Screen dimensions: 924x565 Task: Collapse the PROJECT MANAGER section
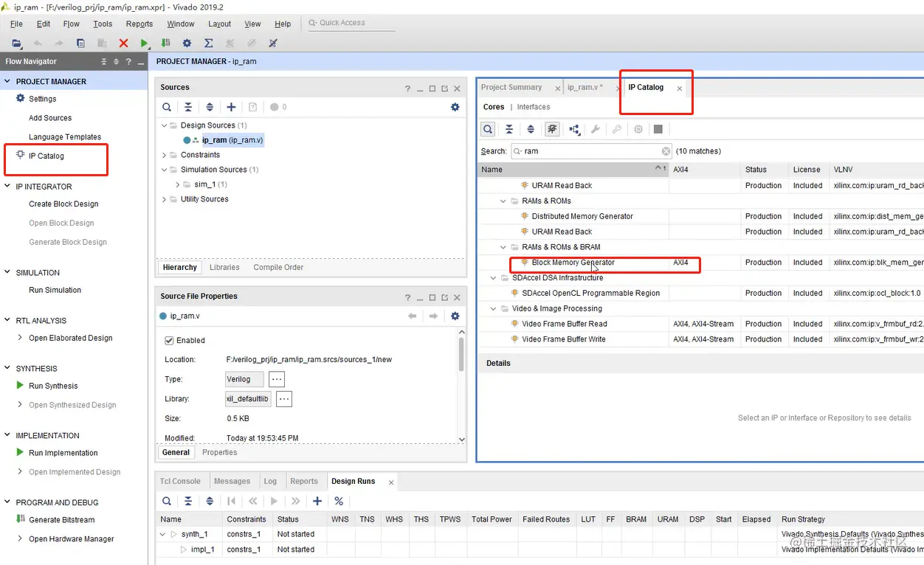[8, 82]
